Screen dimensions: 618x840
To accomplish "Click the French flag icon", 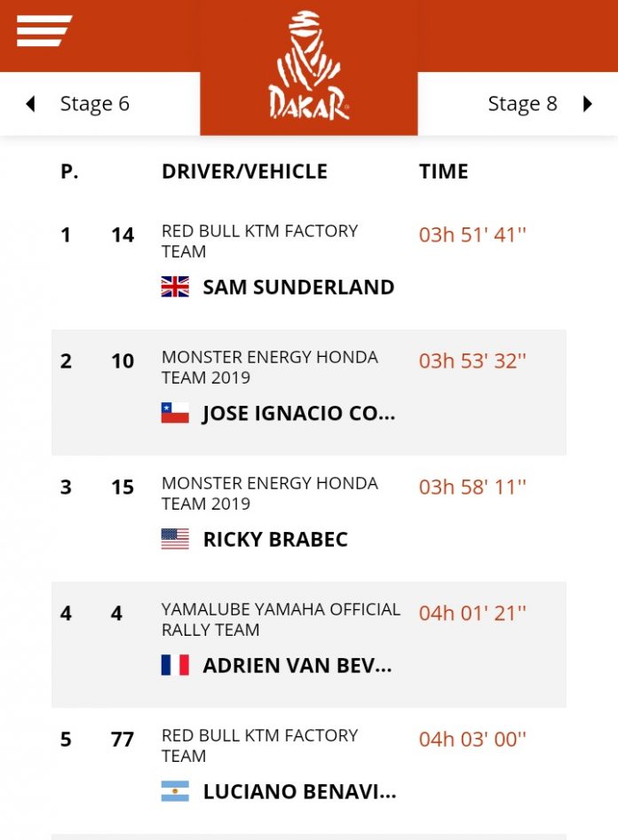I will [x=175, y=665].
